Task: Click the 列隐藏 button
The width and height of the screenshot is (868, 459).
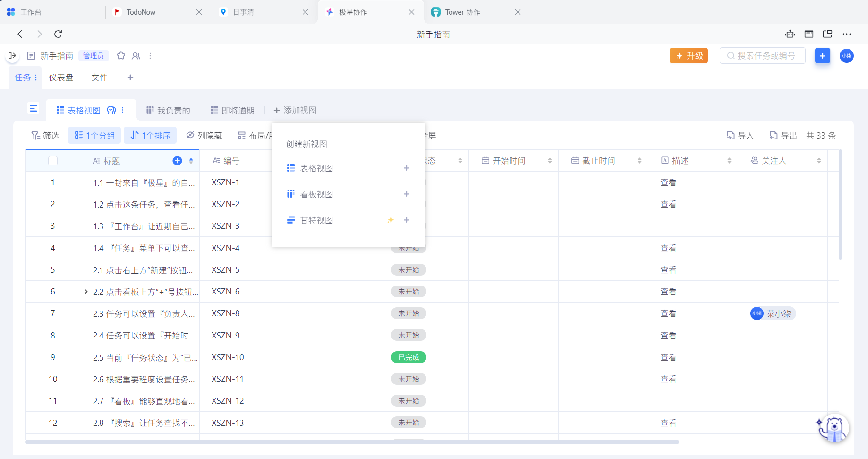Action: tap(204, 136)
